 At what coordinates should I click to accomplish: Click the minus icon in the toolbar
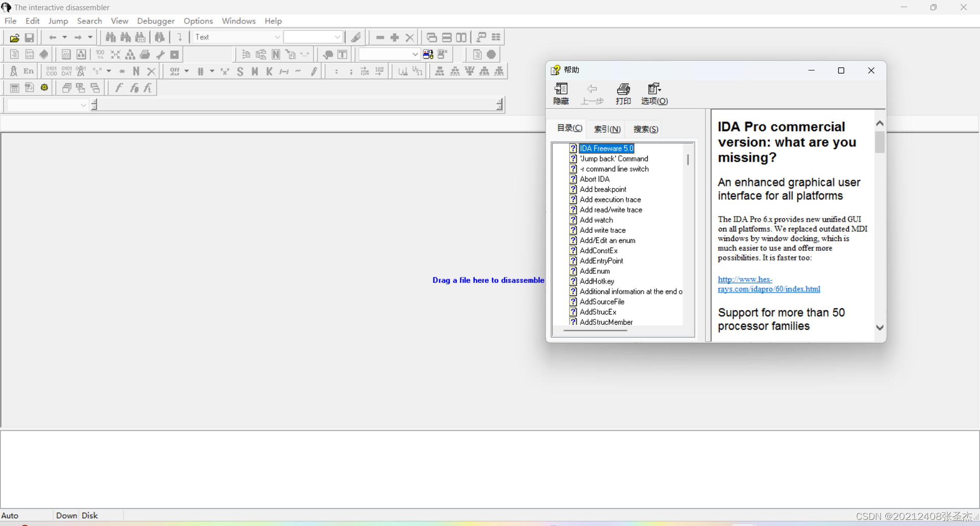point(380,37)
